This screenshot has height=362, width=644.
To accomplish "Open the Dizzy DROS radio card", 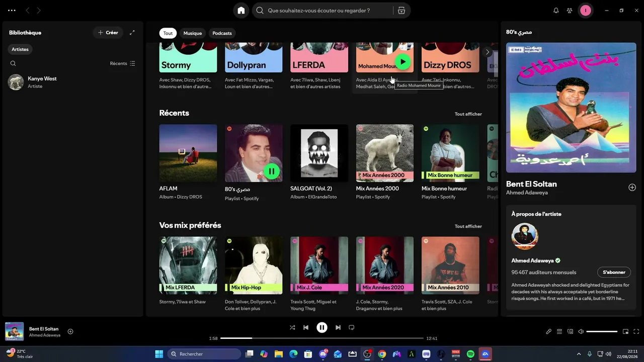I will click(x=450, y=66).
